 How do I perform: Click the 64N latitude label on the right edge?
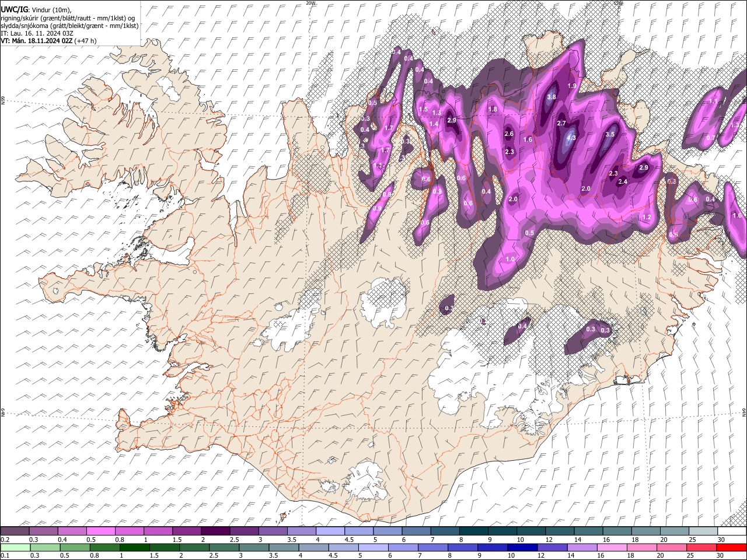tap(744, 412)
